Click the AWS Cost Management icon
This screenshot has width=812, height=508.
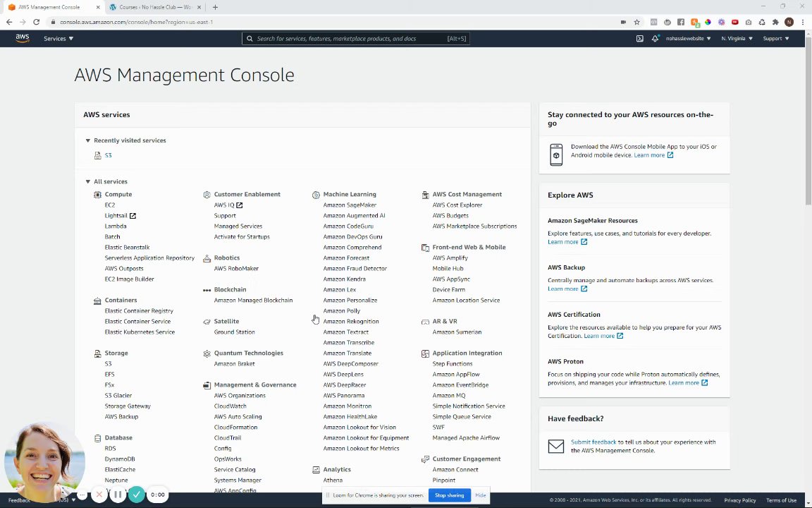[x=425, y=195]
